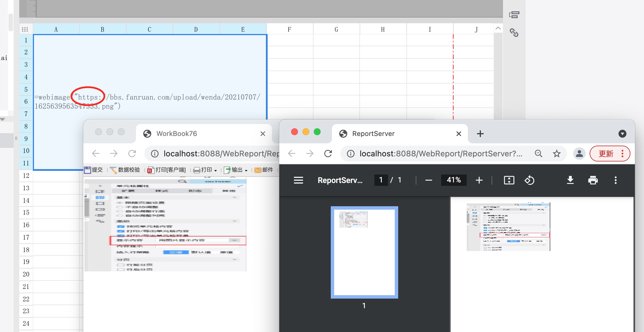The height and width of the screenshot is (332, 644).
Task: Click the PDF page number field
Action: tap(381, 180)
